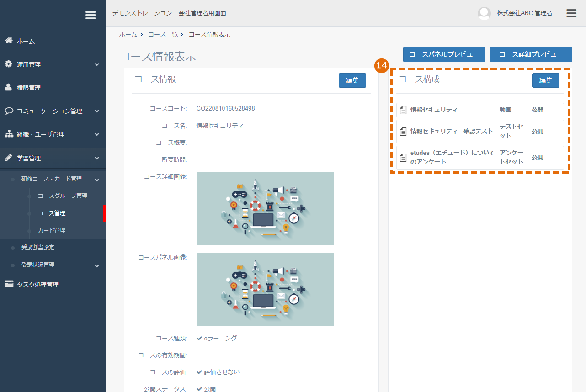The image size is (586, 392).
Task: Click the gear icon for 運用管理
Action: 9,64
